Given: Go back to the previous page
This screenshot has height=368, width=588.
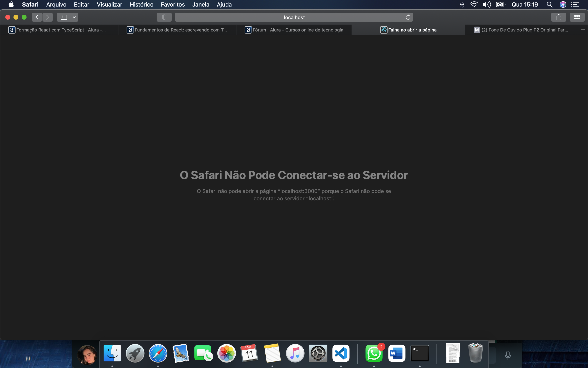Looking at the screenshot, I should [37, 17].
